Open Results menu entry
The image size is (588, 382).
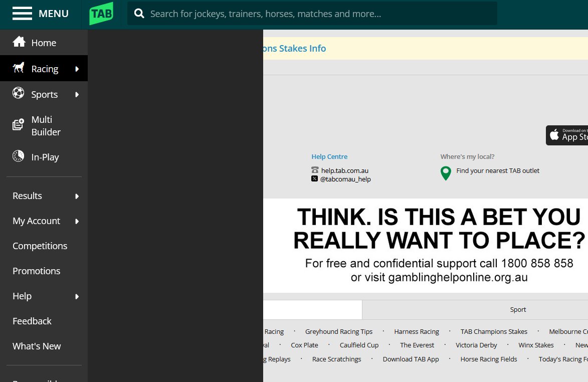(x=44, y=196)
